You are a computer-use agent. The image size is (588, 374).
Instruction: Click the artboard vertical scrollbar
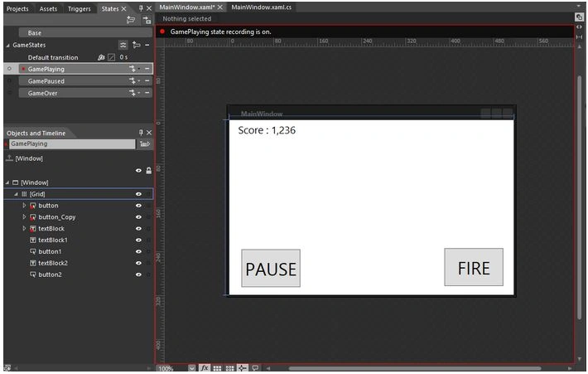(580, 199)
